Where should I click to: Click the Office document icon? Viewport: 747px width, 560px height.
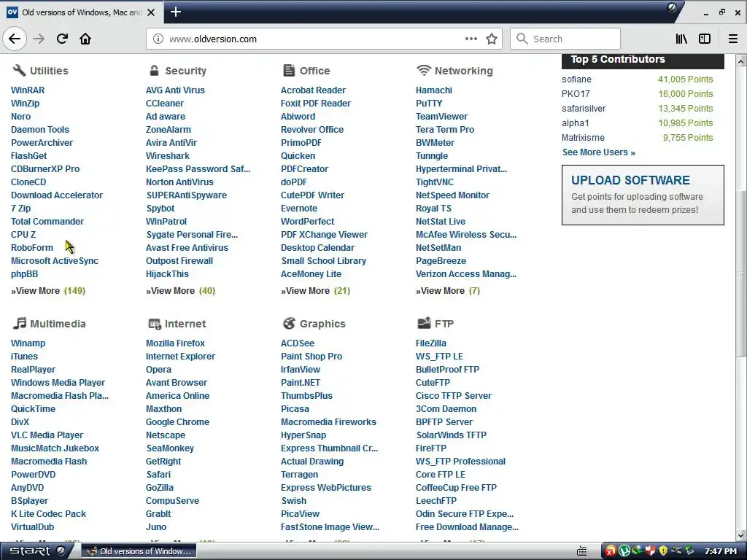[x=289, y=71]
